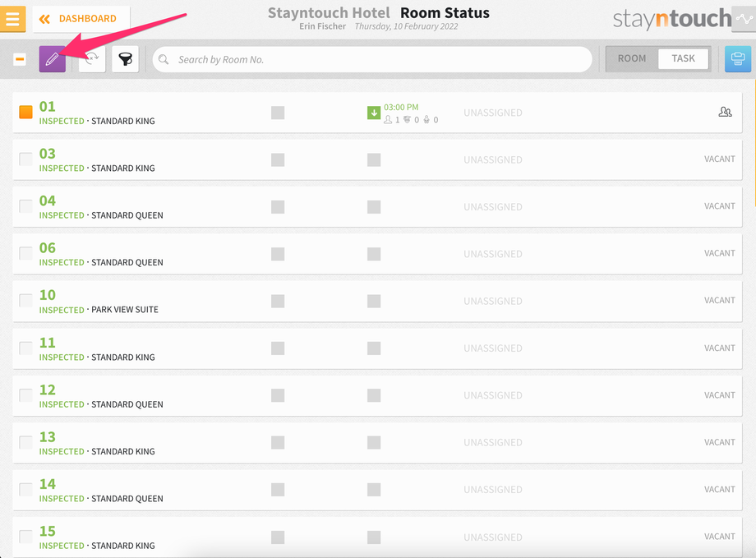Click VACANT status on room 03 row
The width and height of the screenshot is (756, 558).
tap(719, 159)
